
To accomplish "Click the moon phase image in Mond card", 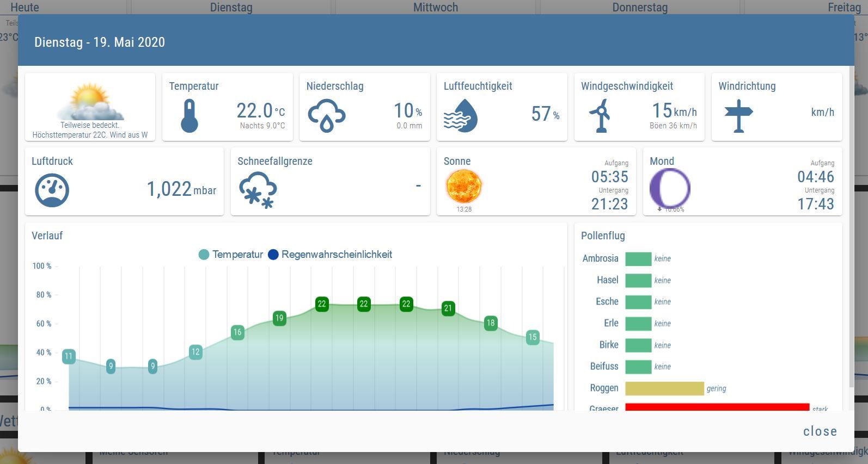I will pyautogui.click(x=670, y=188).
